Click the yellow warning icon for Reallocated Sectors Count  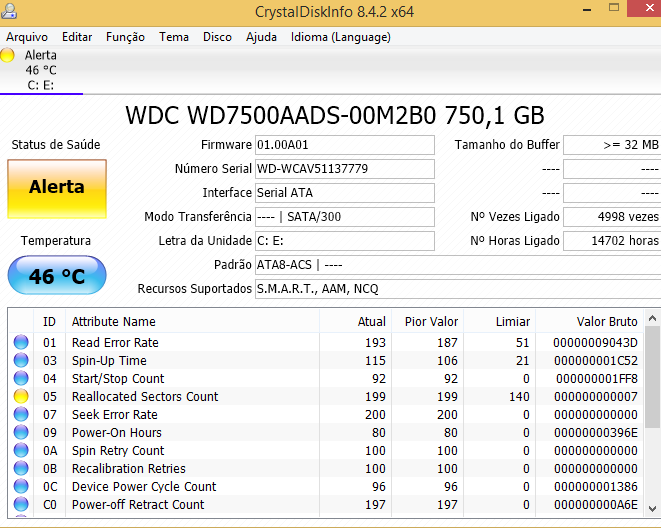(x=21, y=397)
